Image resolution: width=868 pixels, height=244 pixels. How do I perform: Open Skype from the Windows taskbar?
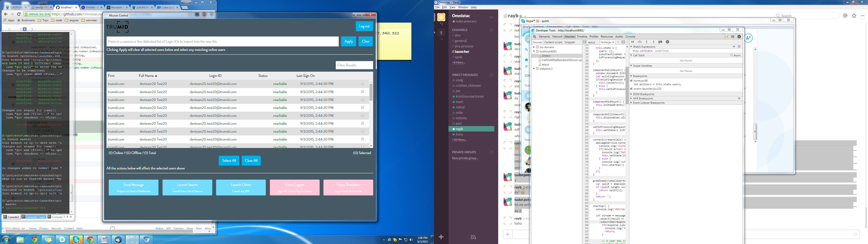tap(76, 240)
